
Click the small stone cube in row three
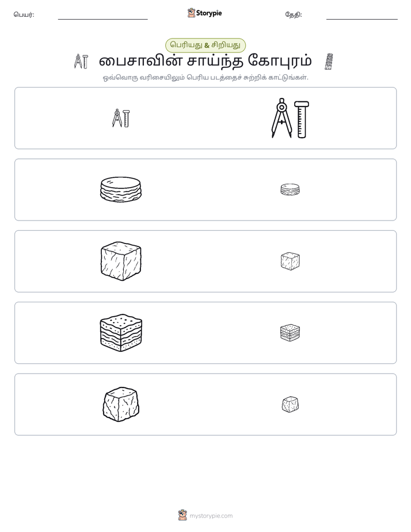coord(290,261)
